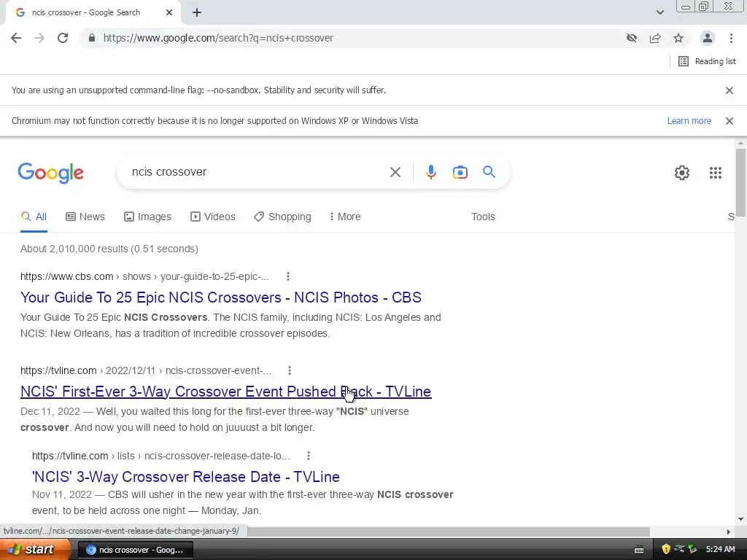Open the Reading list
This screenshot has height=560, width=747.
[707, 61]
